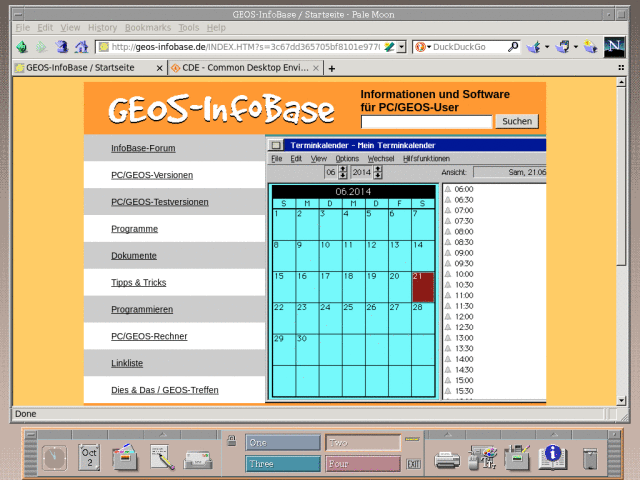Viewport: 640px width, 480px height.
Task: Expand subpanel arrow above printer icon
Action: [448, 435]
